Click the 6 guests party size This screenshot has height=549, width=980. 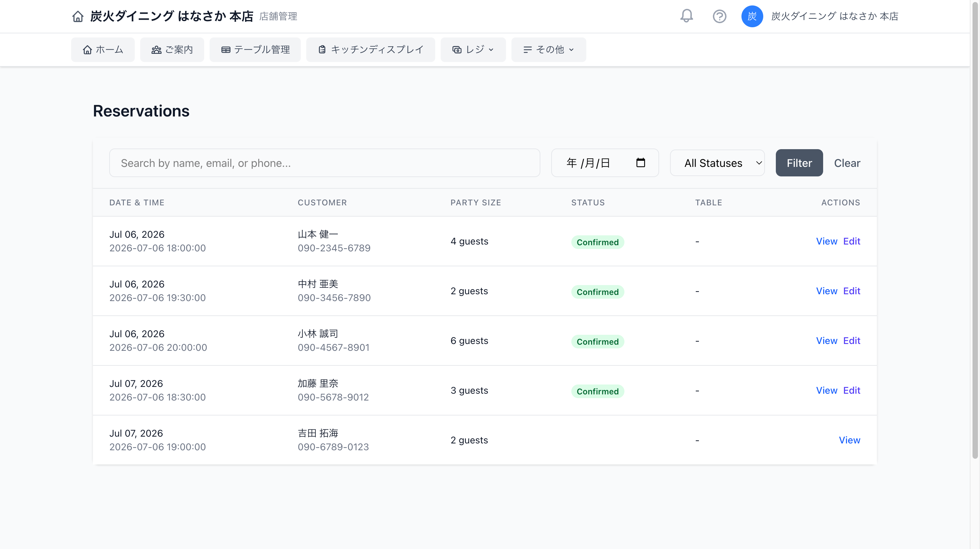469,340
